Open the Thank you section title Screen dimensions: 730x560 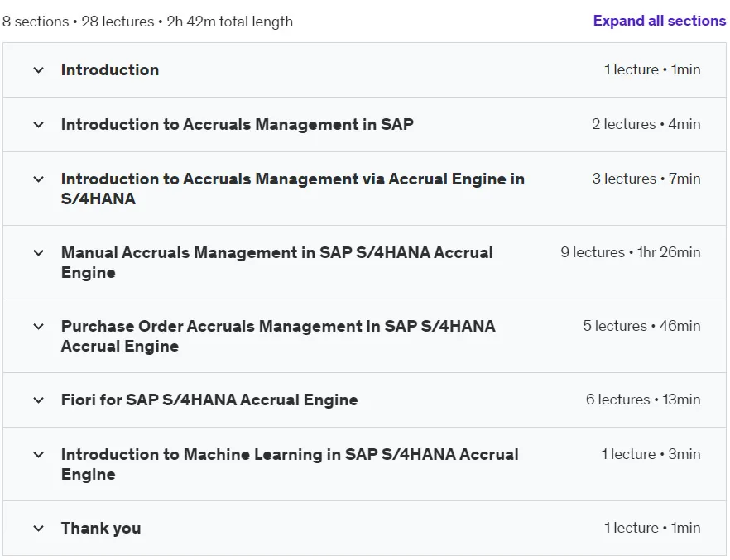(x=101, y=528)
